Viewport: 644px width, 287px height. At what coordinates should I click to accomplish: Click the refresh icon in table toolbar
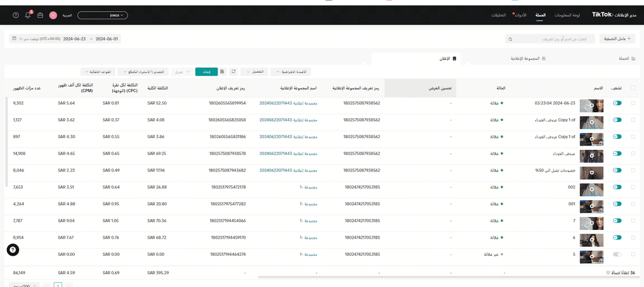tap(233, 71)
